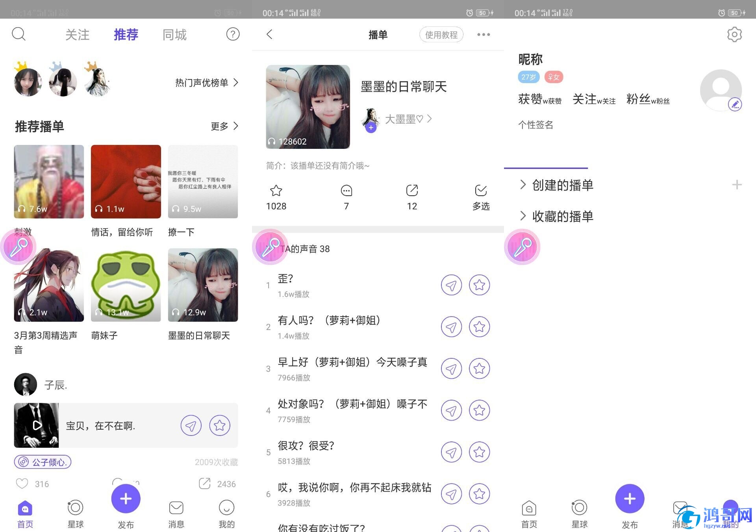Open the 情话，留给你听 playlist cover
Image resolution: width=756 pixels, height=532 pixels.
tap(126, 182)
